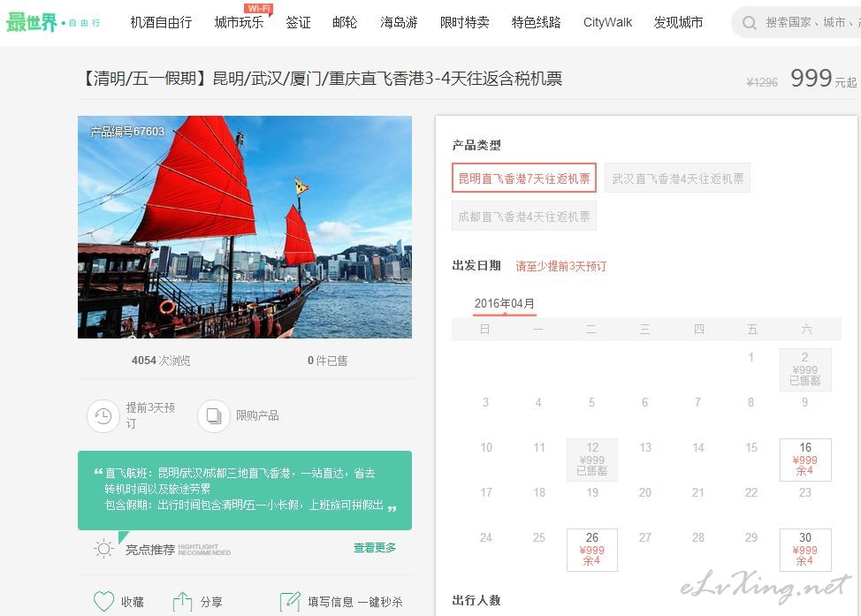Open the CityWalk page
This screenshot has width=861, height=616.
(x=607, y=22)
